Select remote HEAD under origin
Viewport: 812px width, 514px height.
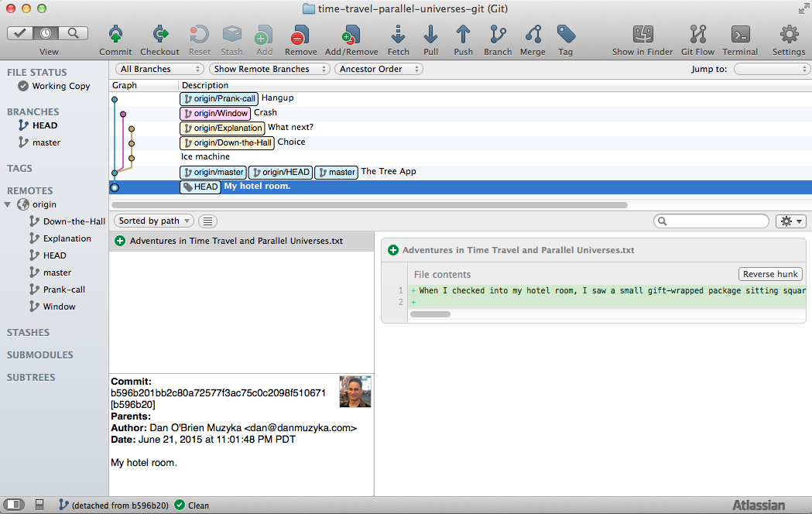(54, 255)
